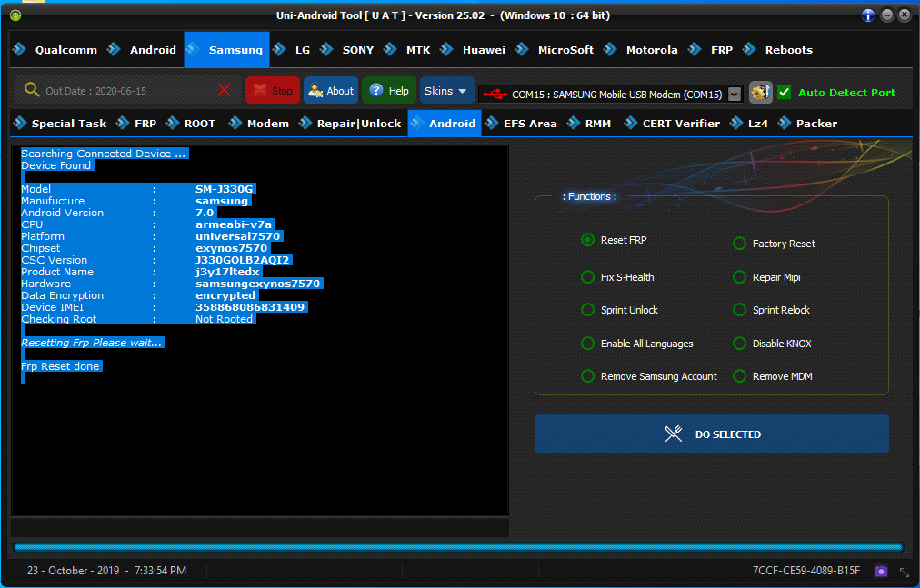This screenshot has height=588, width=920.
Task: Open About with the person icon
Action: (x=331, y=91)
